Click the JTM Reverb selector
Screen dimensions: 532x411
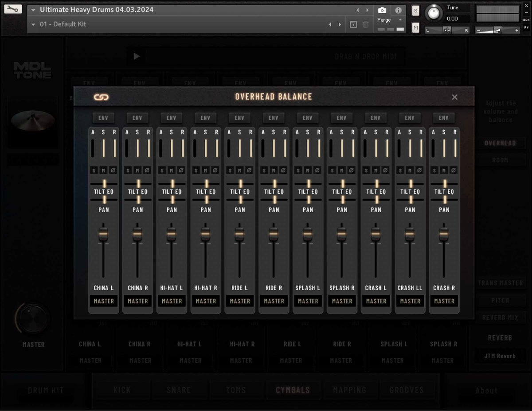coord(500,356)
